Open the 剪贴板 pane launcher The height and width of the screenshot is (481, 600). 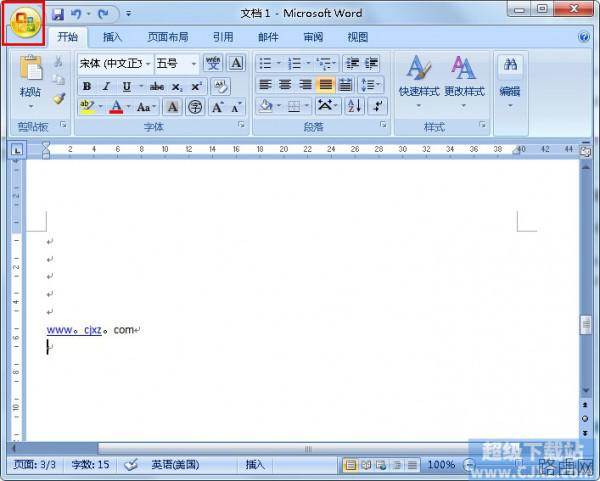[x=63, y=124]
